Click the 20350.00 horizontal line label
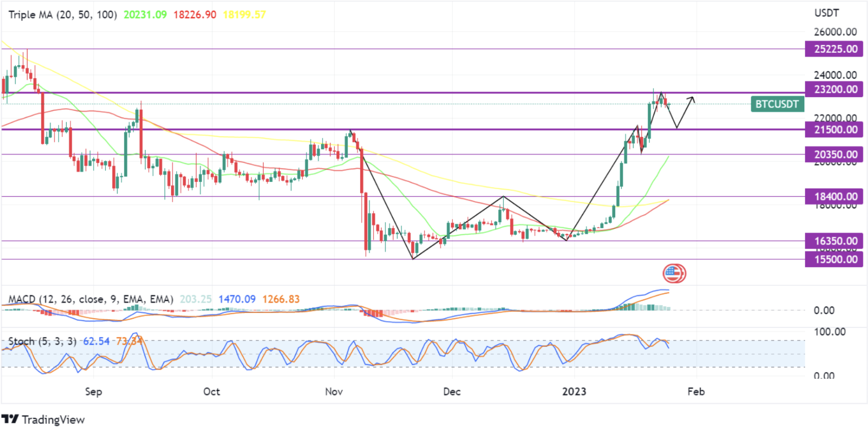Screen dimensions: 868x431 834,155
